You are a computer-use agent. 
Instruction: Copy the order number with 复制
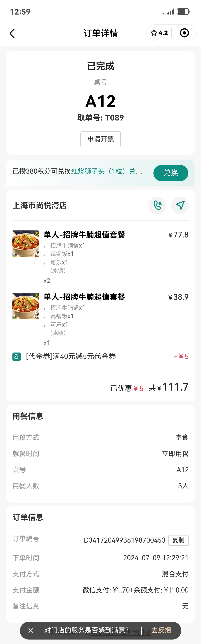tap(178, 540)
